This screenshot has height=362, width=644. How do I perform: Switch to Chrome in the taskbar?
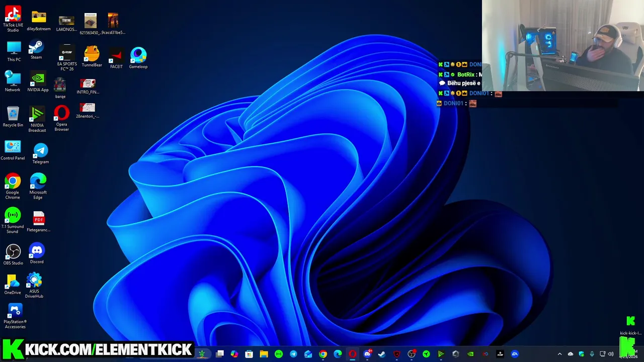pyautogui.click(x=323, y=354)
